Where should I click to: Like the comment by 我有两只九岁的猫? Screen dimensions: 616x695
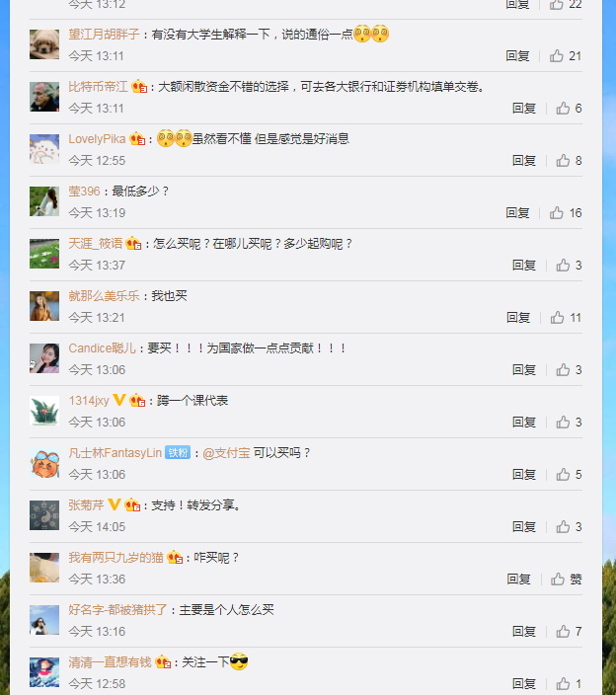point(566,579)
